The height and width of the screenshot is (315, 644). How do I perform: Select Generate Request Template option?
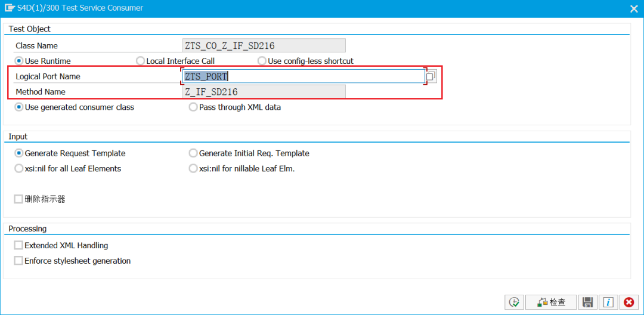[x=18, y=153]
